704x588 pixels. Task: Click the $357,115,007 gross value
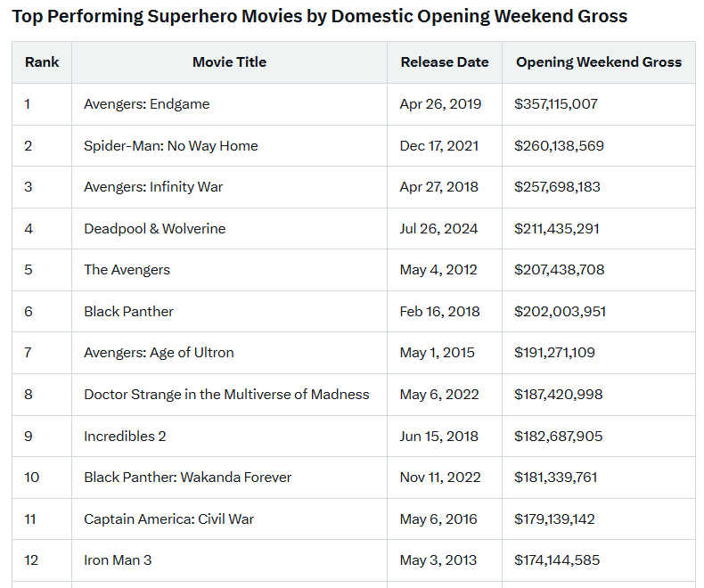tap(556, 104)
